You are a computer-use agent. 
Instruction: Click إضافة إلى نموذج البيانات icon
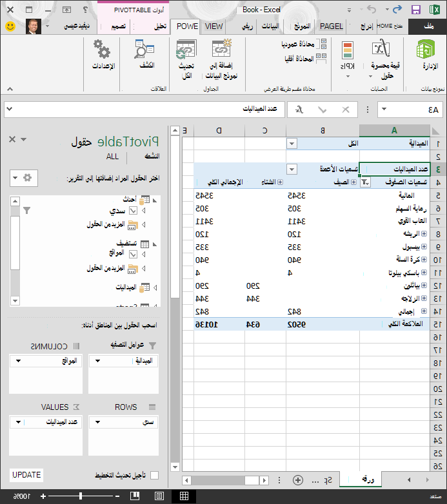pyautogui.click(x=222, y=48)
